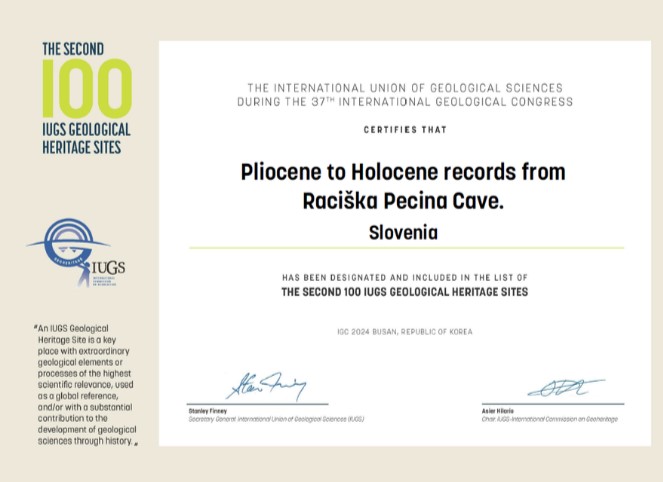Click 'IUGS GEOLOGICAL HERITAGE SITES' sidebar title

tap(86, 139)
